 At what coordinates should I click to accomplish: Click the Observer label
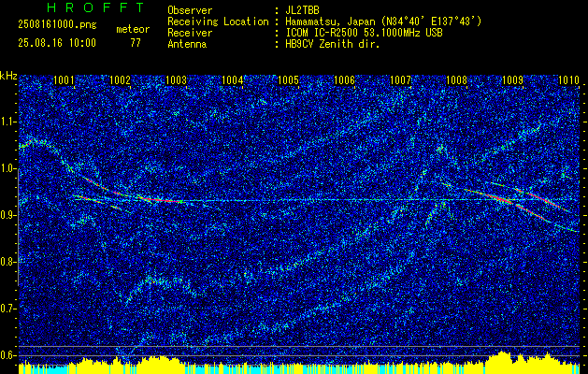pos(190,10)
